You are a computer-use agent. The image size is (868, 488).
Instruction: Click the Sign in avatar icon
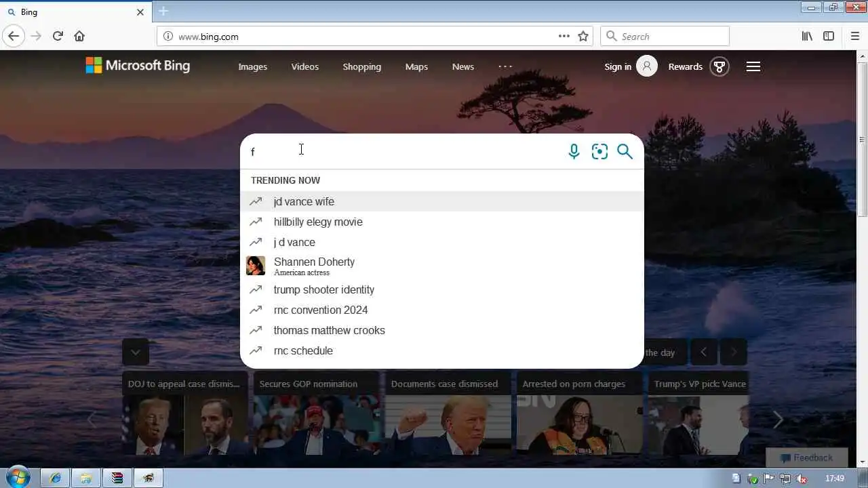pos(647,66)
